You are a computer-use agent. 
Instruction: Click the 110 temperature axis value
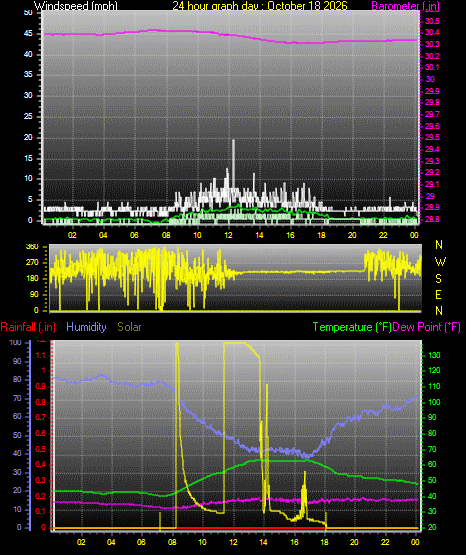(434, 387)
